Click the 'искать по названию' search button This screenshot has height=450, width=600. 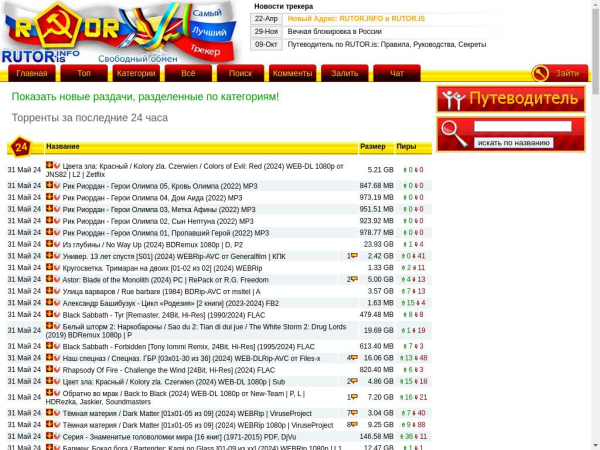[x=514, y=143]
